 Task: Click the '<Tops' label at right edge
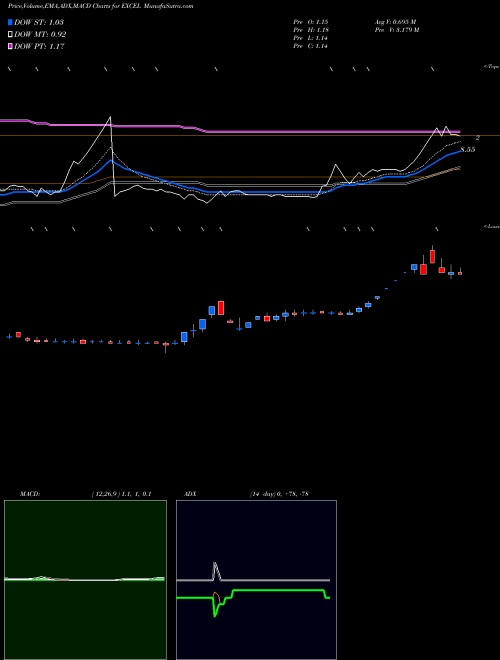pyautogui.click(x=491, y=67)
